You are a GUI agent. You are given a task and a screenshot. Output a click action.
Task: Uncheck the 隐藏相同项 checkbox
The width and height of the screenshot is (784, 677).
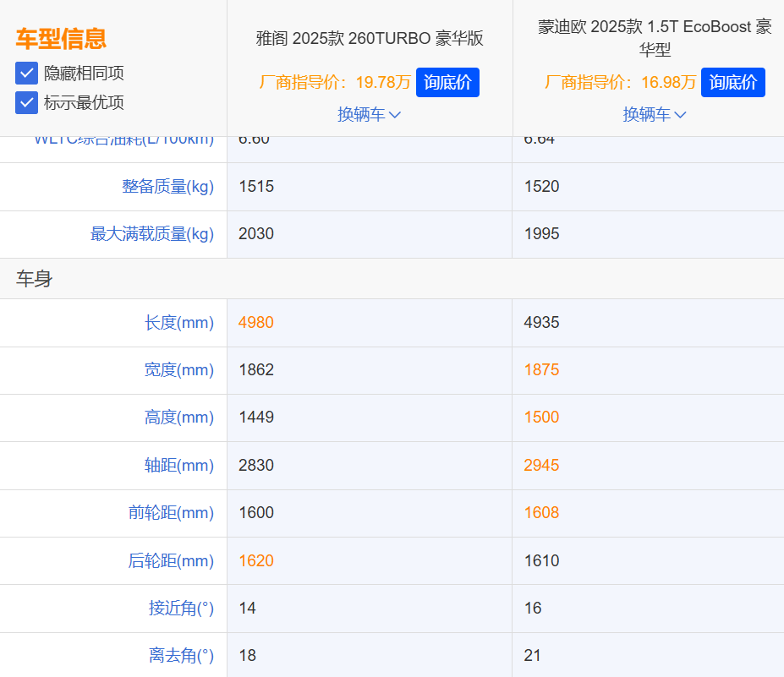pos(26,74)
